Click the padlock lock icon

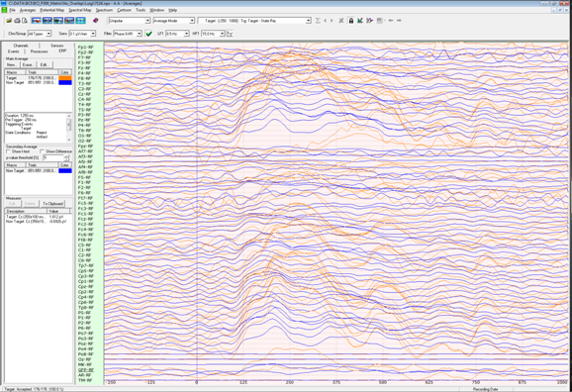tap(351, 21)
